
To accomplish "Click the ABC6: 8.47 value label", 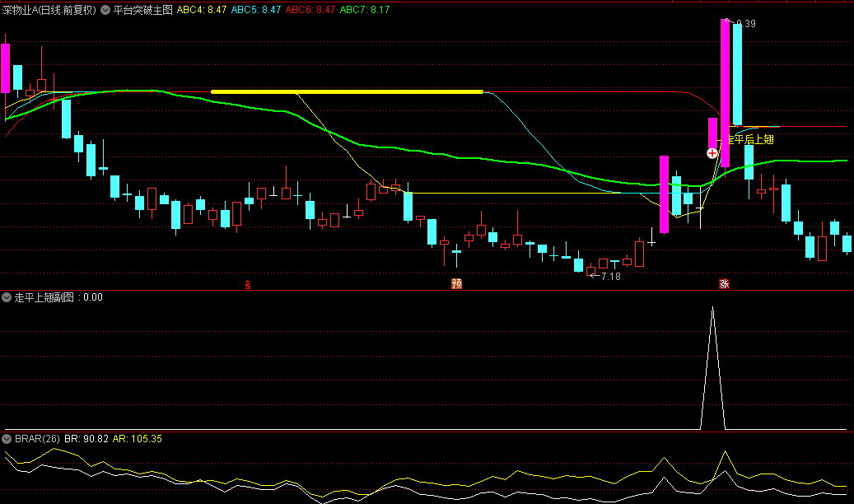I will [310, 10].
